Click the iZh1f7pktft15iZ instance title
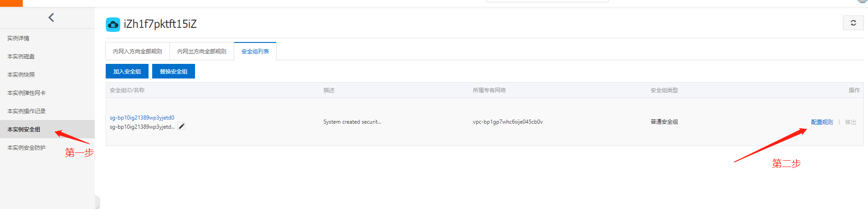 160,24
